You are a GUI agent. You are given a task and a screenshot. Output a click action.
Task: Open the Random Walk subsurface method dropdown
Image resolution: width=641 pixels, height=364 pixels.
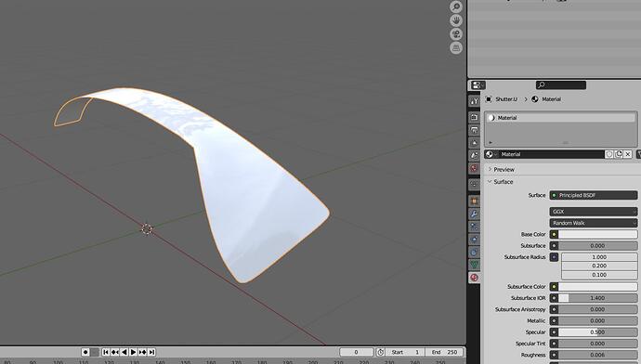point(594,223)
